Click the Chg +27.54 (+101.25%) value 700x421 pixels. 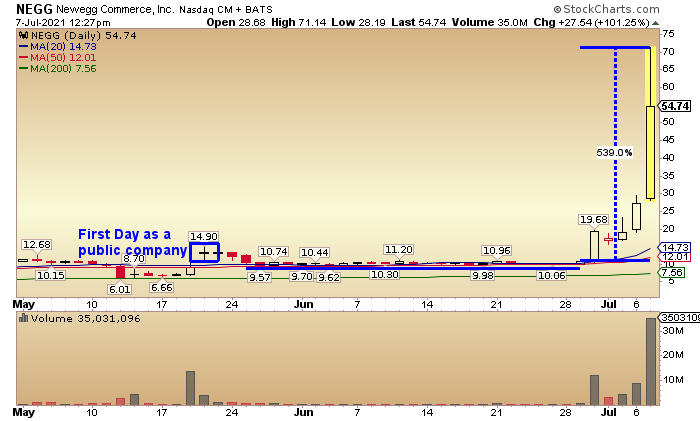coord(591,22)
